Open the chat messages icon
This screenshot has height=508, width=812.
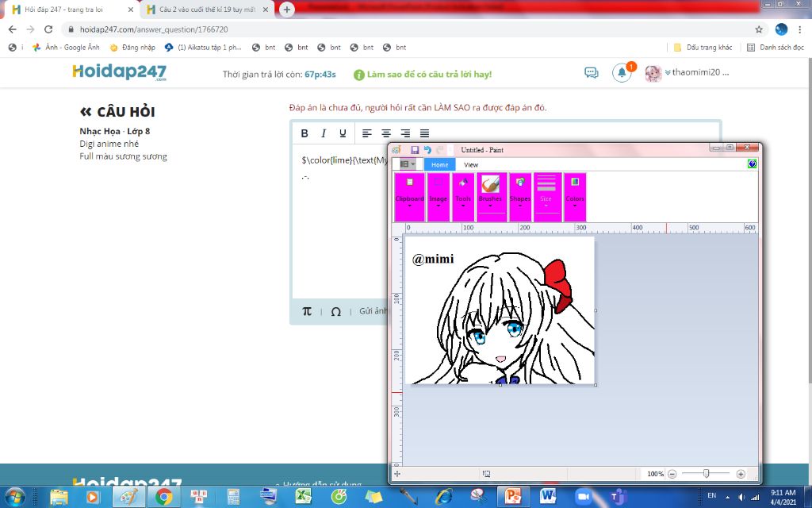[x=591, y=72]
